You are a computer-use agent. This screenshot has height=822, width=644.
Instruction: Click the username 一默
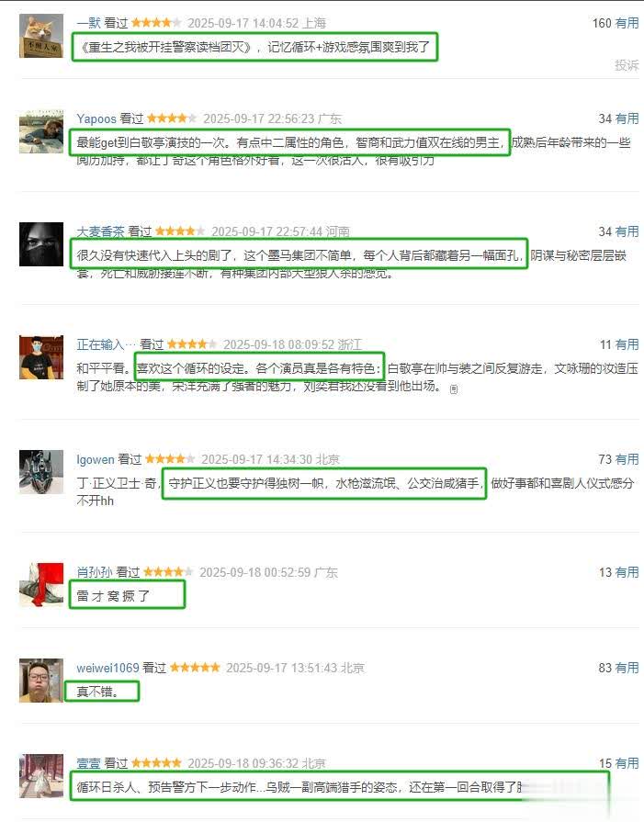88,23
